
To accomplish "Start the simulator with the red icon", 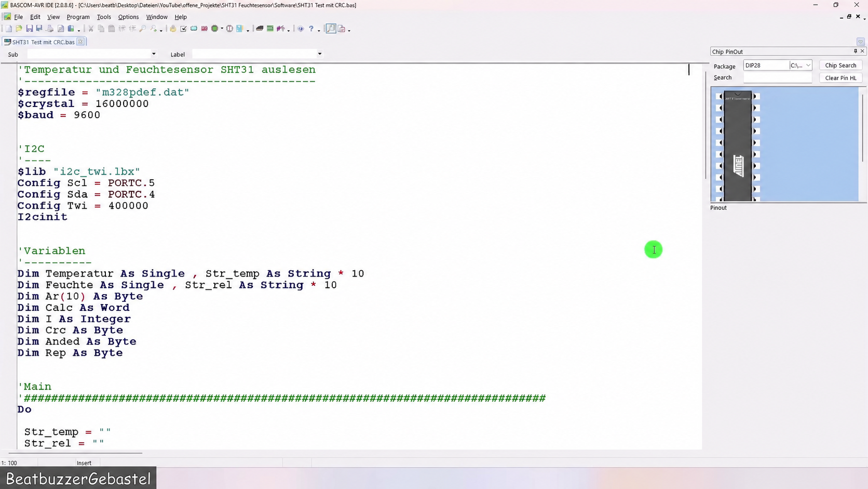I will 204,29.
